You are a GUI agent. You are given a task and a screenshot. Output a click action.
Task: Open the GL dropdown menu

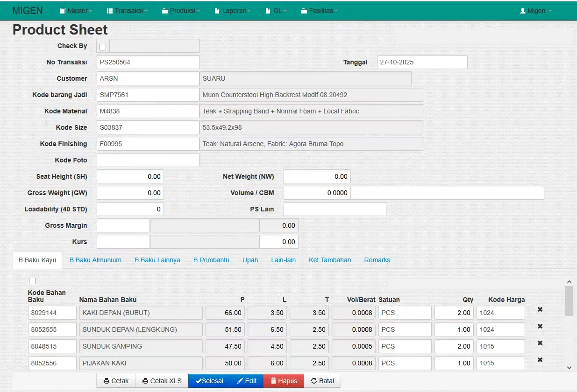(x=276, y=10)
